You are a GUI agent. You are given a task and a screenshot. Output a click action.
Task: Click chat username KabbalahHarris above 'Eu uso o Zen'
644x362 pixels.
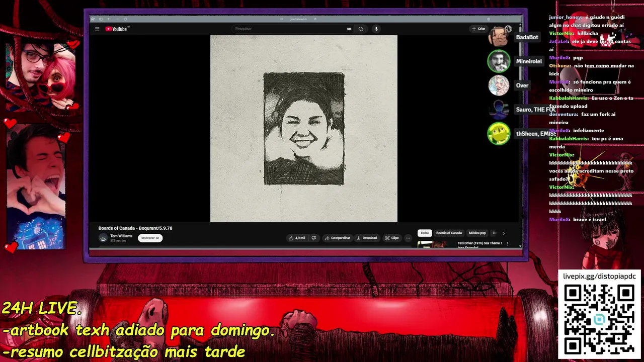569,98
